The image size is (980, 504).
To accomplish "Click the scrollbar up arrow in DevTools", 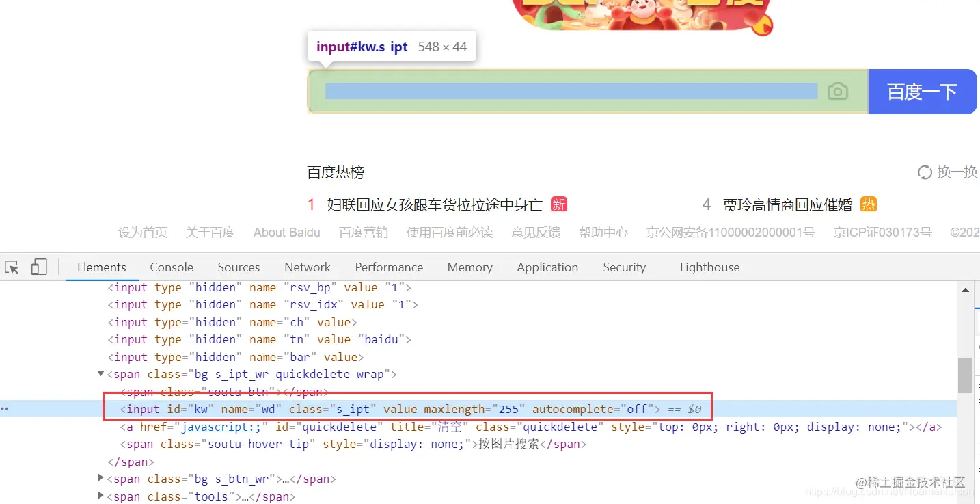I will (966, 289).
